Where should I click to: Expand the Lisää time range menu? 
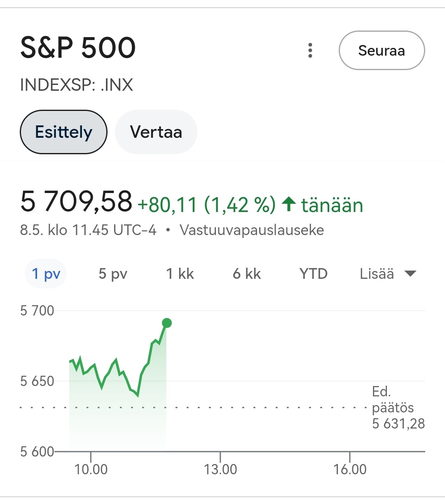pyautogui.click(x=388, y=274)
